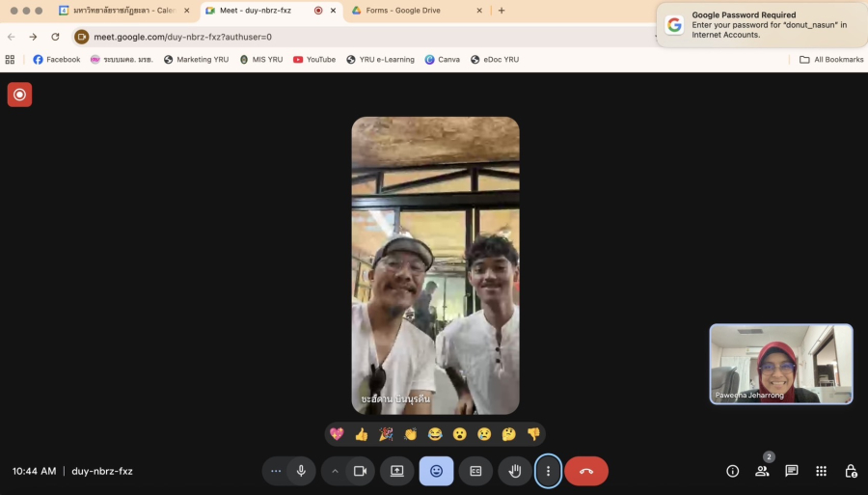868x495 pixels.
Task: Turn off the camera
Action: (x=360, y=471)
